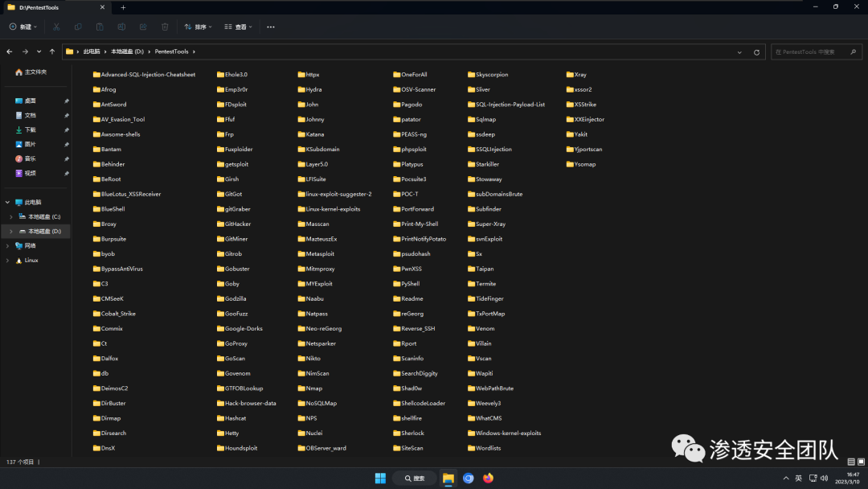
Task: Click 本地磁盘 (D:) breadcrumb segment
Action: [127, 51]
